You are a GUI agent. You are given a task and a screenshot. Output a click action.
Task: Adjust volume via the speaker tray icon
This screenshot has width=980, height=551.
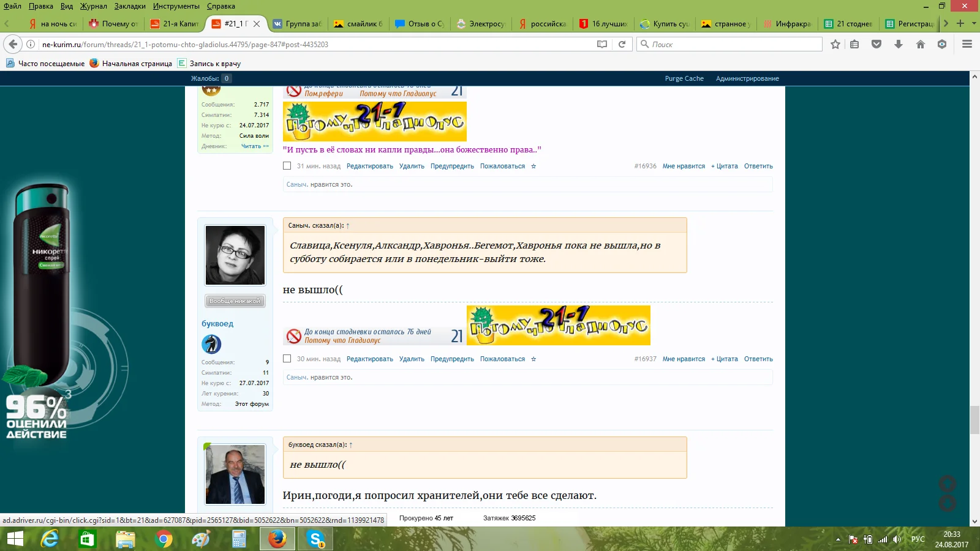click(x=897, y=539)
